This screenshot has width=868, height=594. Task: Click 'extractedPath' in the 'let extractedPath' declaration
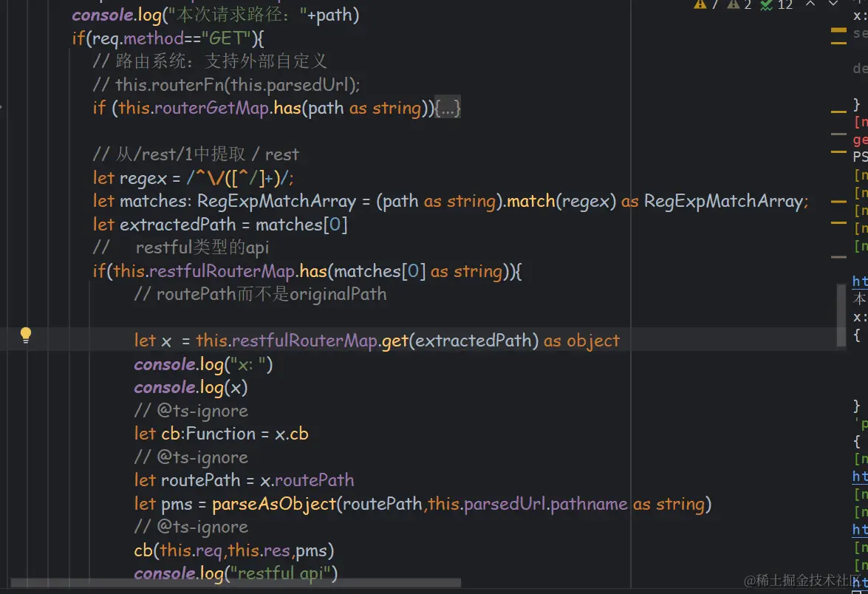pos(178,224)
